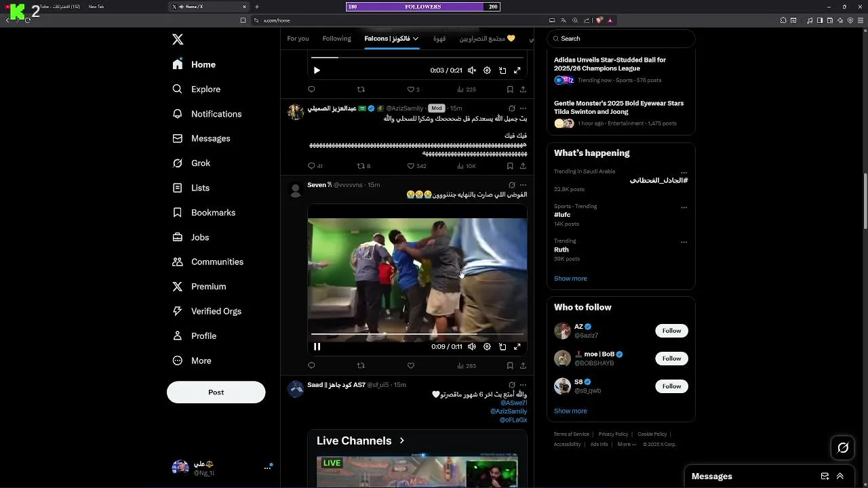Switch to the For you tab
868x488 pixels.
tap(298, 39)
